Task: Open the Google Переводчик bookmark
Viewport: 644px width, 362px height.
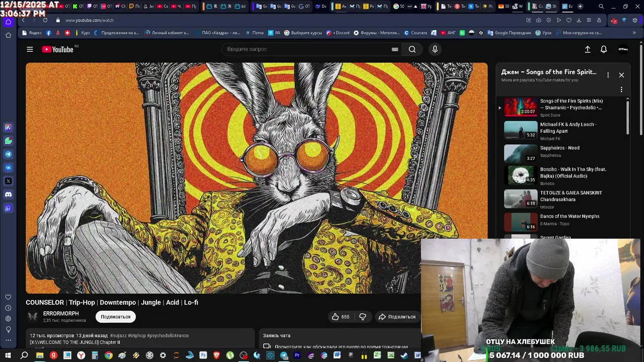Action: click(508, 33)
